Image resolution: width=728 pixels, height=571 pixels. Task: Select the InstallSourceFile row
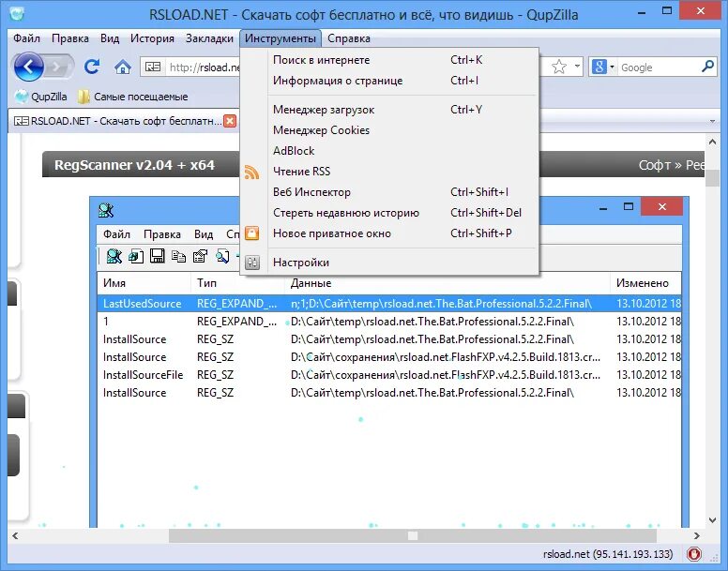(x=389, y=375)
